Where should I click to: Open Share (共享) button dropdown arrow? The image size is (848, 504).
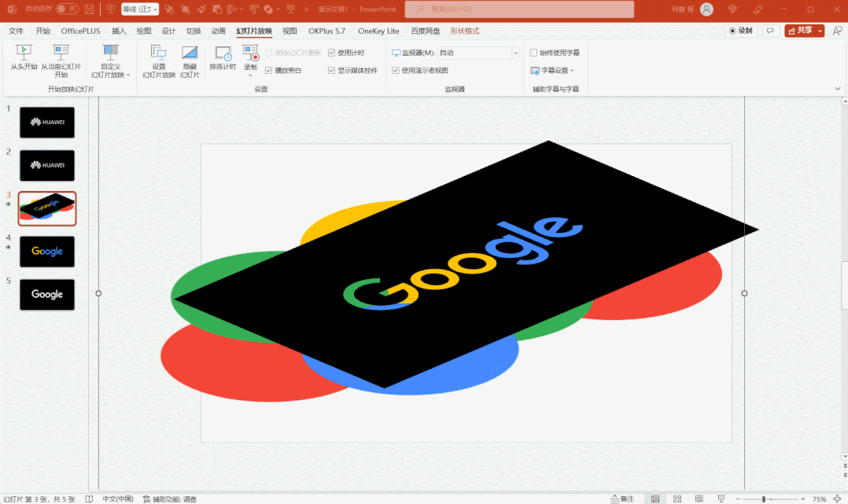click(820, 31)
